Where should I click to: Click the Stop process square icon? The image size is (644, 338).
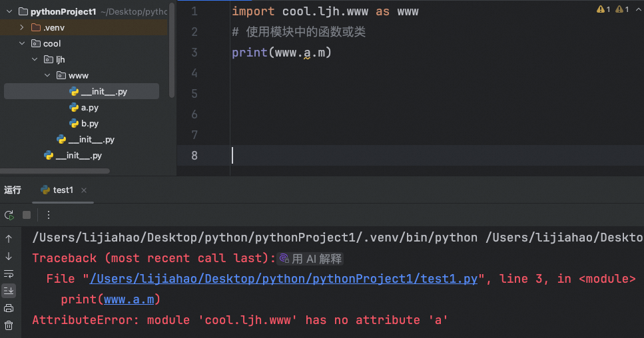pyautogui.click(x=27, y=216)
